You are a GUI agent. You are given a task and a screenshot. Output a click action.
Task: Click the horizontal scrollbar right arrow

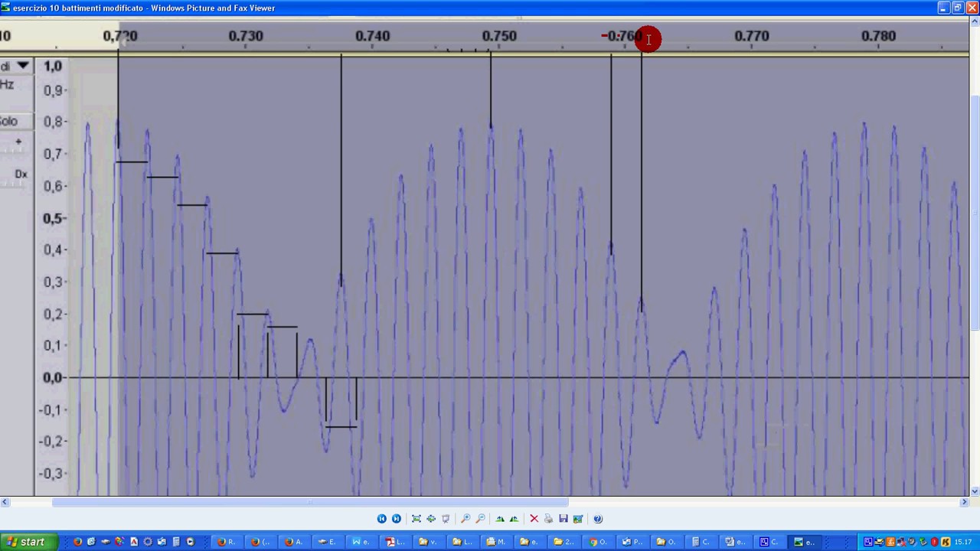964,502
